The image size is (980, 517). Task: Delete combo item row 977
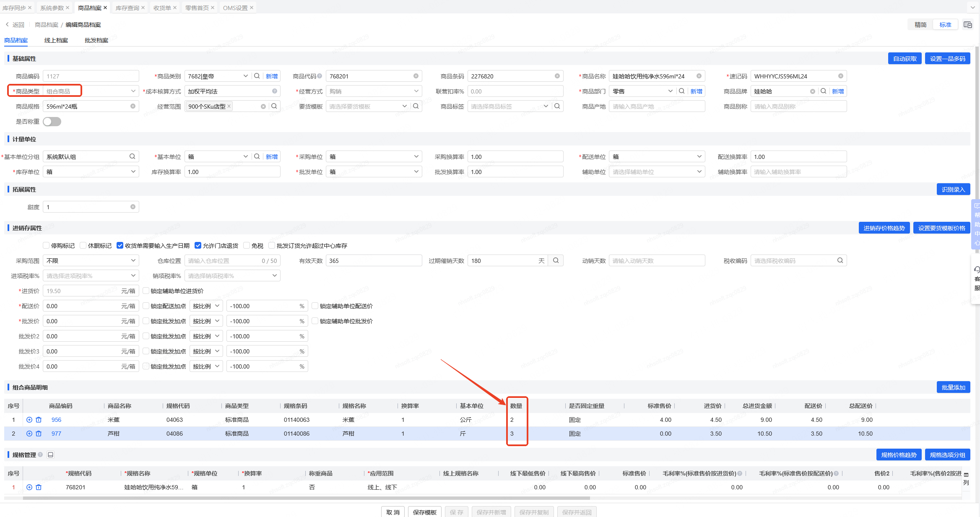click(39, 434)
